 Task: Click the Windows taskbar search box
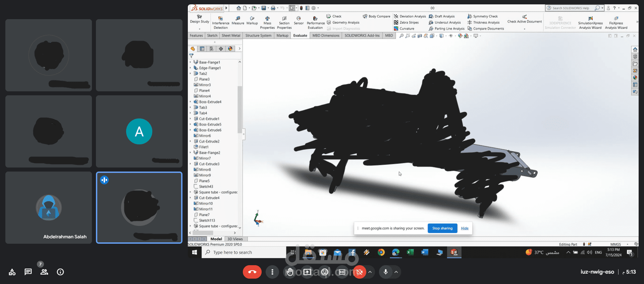[x=244, y=252]
